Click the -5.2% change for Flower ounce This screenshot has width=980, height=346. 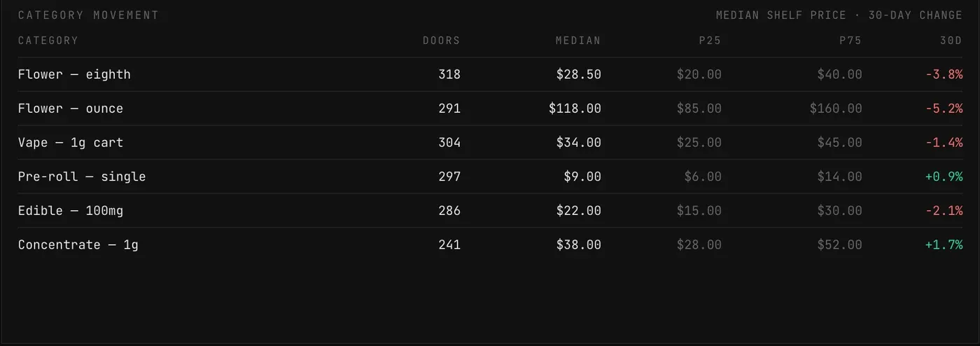944,109
